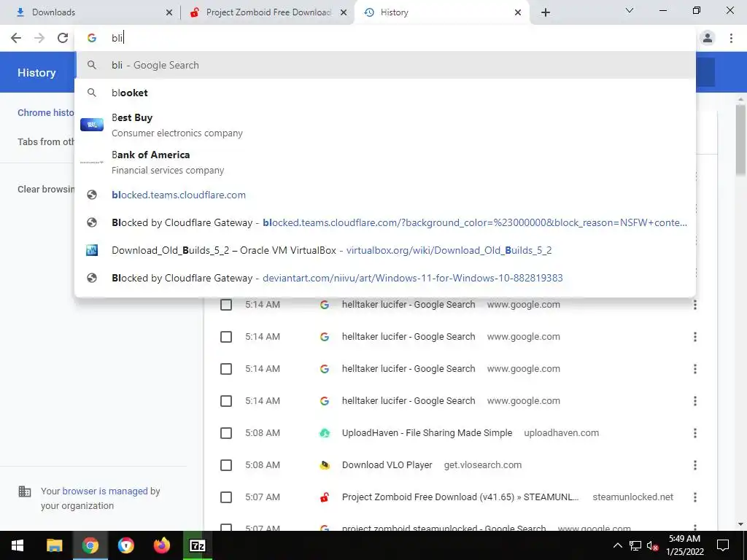Pick the 'blooket' search suggestion
This screenshot has height=560, width=747.
385,93
